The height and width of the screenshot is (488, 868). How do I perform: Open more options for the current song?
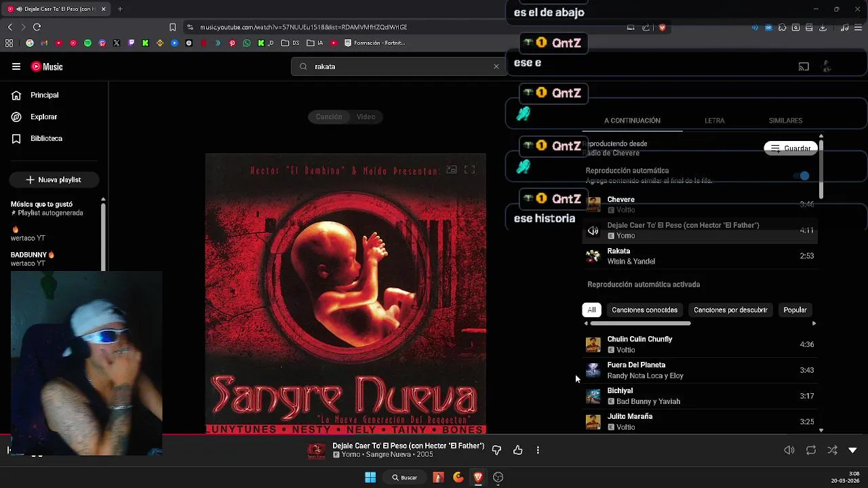(538, 450)
